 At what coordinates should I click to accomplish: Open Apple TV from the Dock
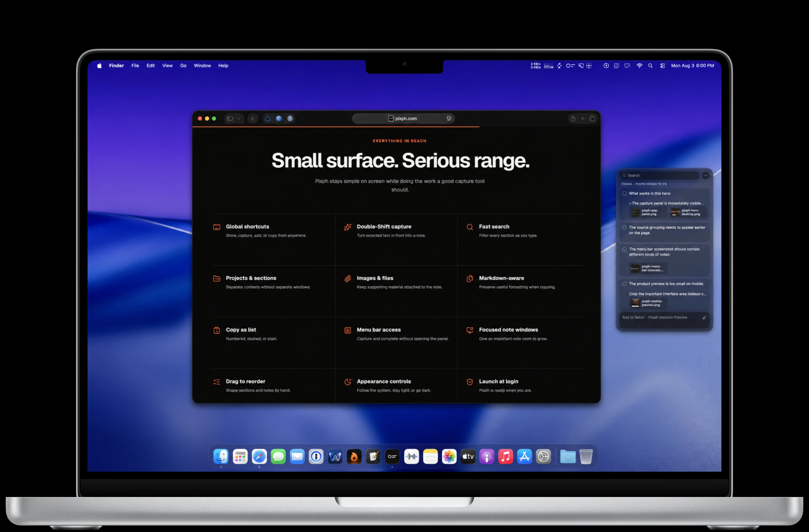468,456
